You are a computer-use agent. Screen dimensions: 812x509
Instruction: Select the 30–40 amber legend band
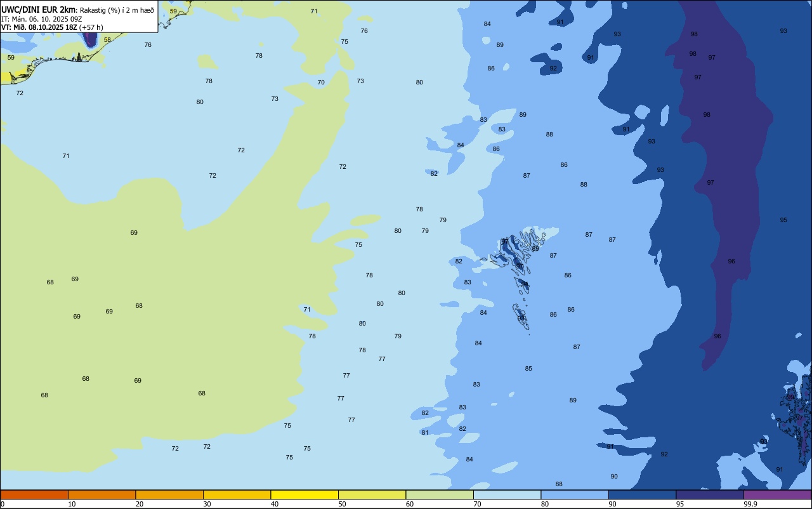(x=237, y=494)
